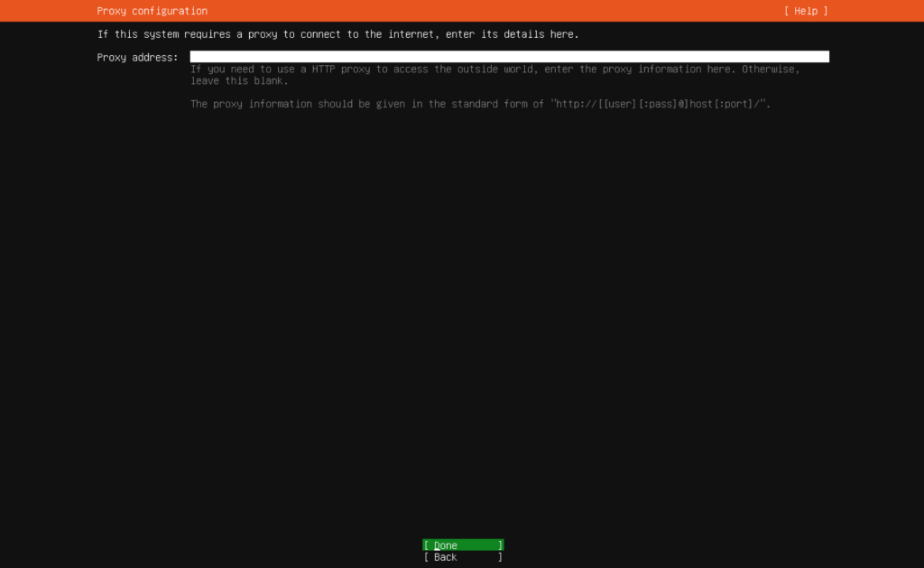The width and height of the screenshot is (924, 568).
Task: Click the word "internet" in the top instruction
Action: pyautogui.click(x=411, y=34)
